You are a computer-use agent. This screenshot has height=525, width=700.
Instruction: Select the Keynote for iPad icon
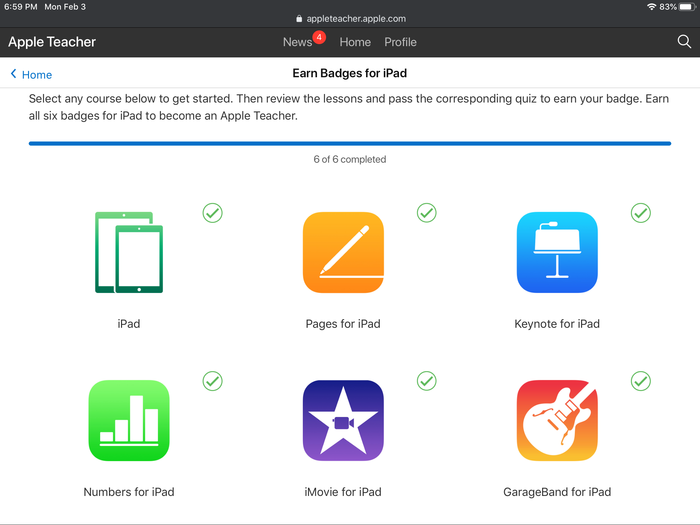[x=557, y=252]
